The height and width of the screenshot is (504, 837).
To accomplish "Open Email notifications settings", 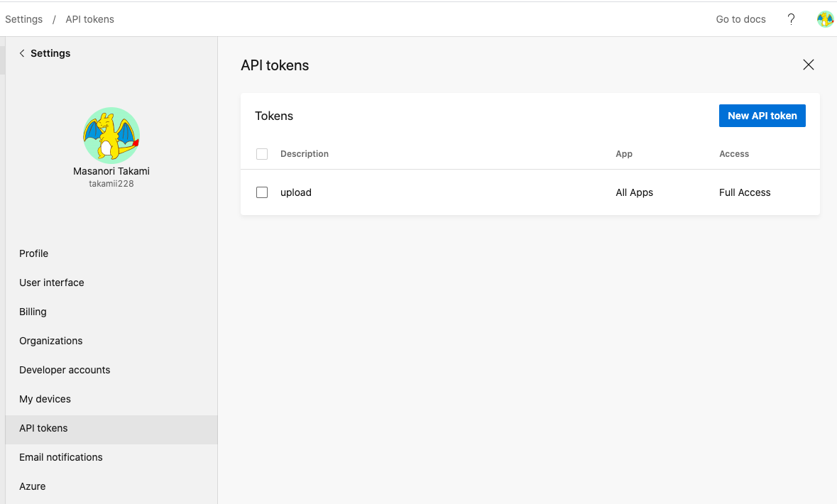I will click(61, 457).
